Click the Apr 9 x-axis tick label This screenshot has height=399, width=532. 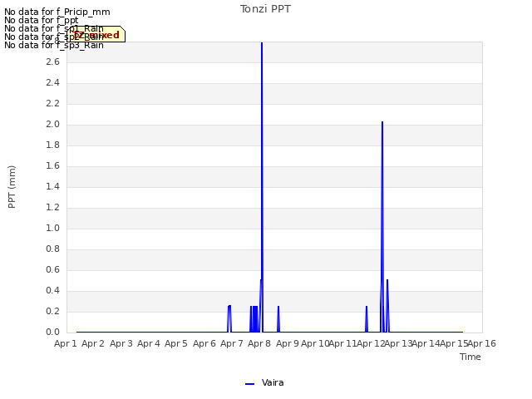pos(288,343)
